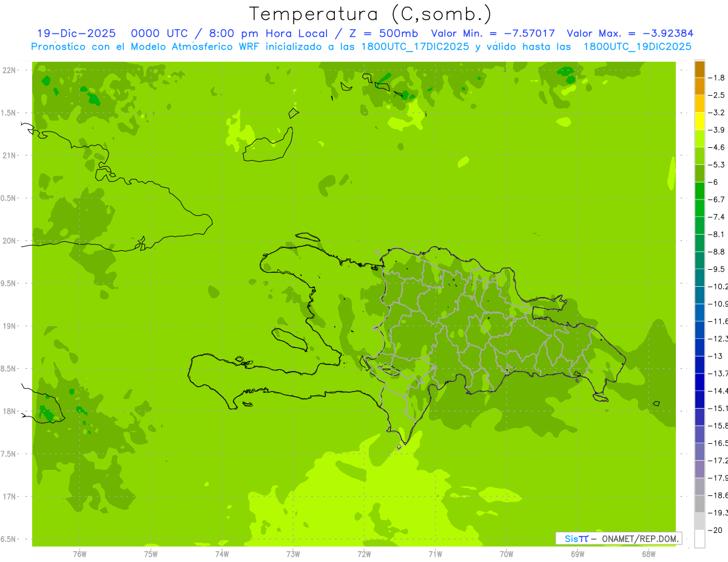This screenshot has height=562, width=728.
Task: Click the "20N" latitude label
Action: 10,241
